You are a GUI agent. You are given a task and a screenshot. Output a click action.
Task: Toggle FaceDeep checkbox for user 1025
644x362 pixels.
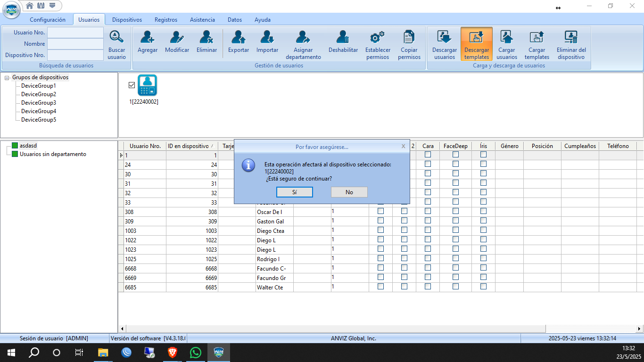click(455, 258)
